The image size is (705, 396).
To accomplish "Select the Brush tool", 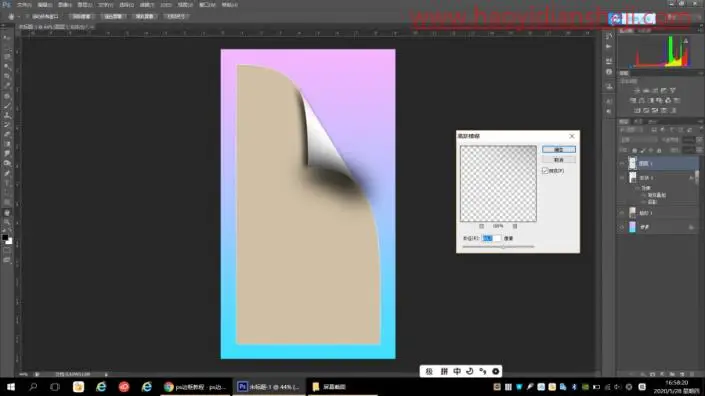I will tap(7, 106).
